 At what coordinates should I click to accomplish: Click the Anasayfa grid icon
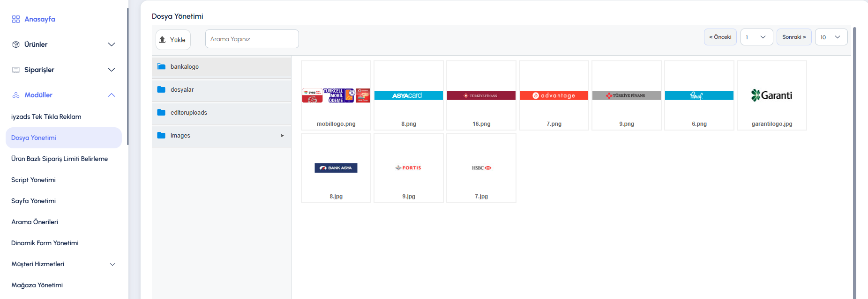[16, 19]
